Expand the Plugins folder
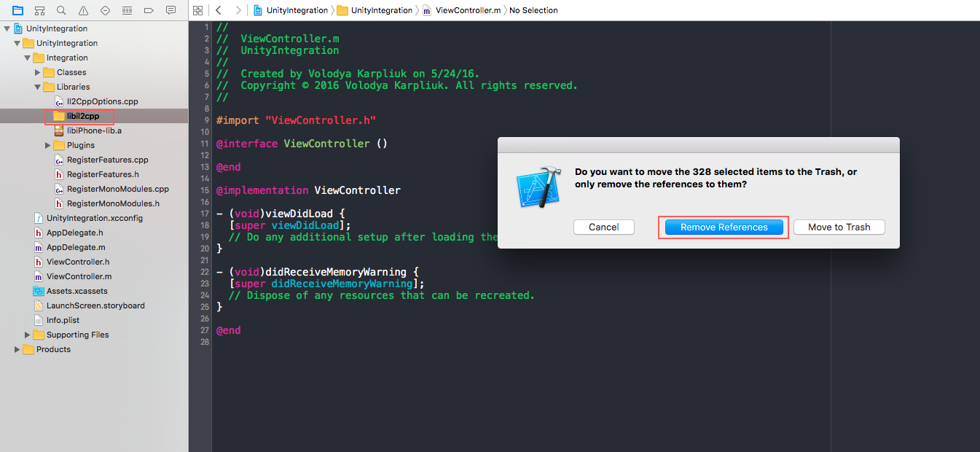 (48, 145)
